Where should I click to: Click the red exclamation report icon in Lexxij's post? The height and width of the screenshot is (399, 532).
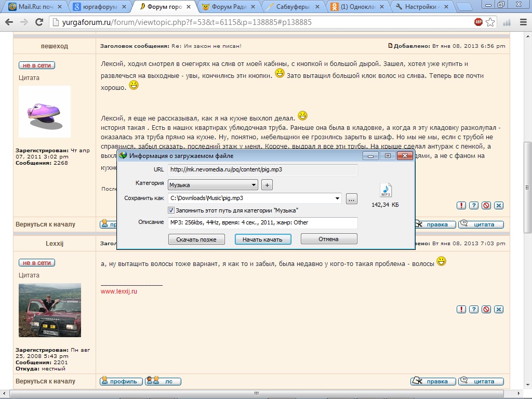(x=461, y=309)
